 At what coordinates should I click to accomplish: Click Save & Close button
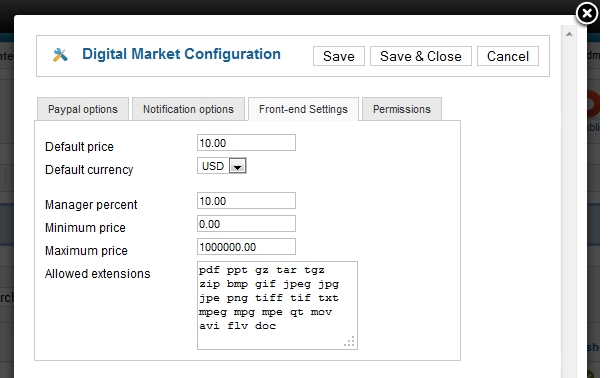(x=421, y=56)
